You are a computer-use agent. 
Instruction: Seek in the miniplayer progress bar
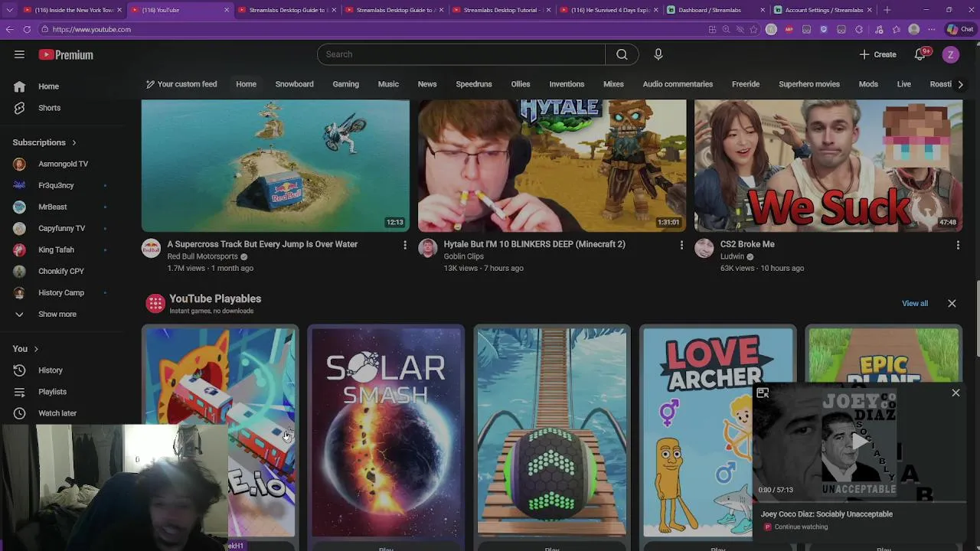[860, 503]
